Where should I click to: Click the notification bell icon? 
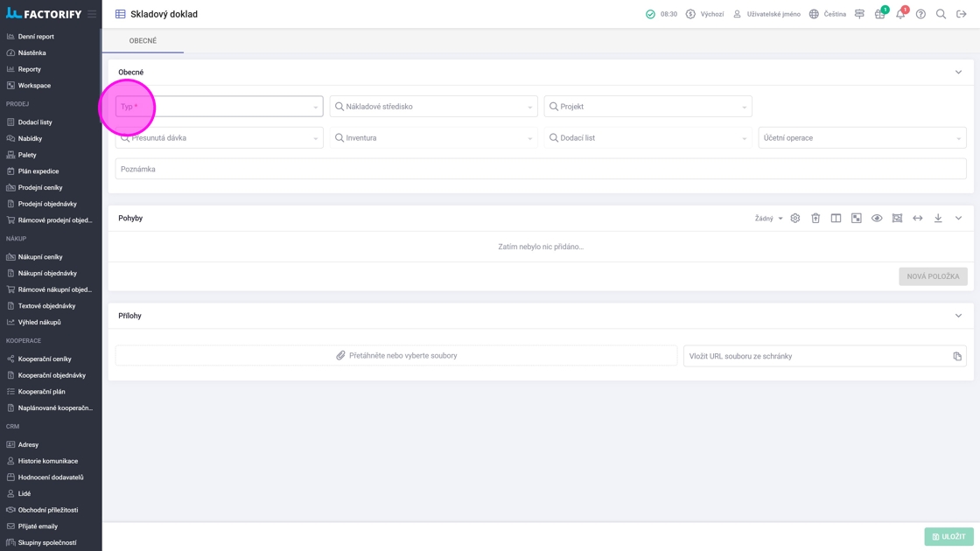click(x=900, y=14)
